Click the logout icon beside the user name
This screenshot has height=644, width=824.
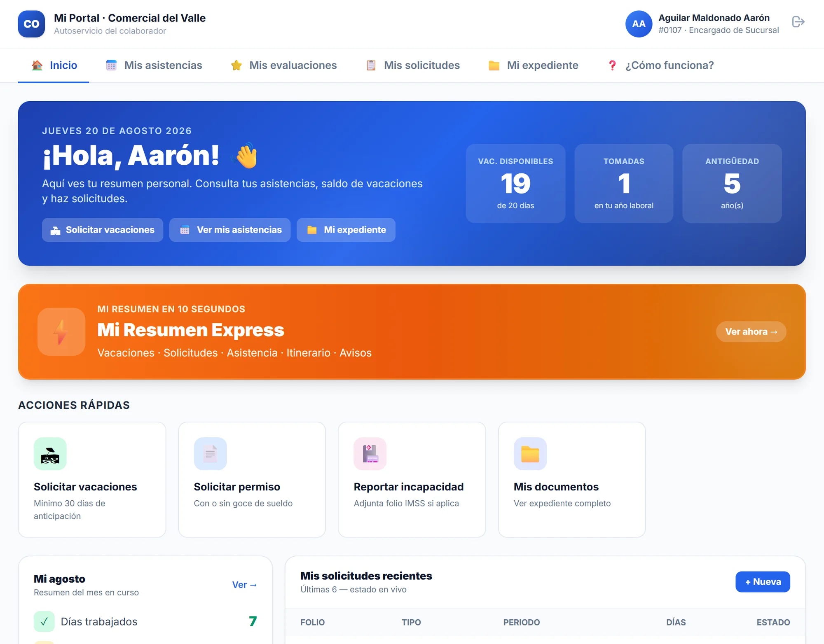tap(798, 22)
